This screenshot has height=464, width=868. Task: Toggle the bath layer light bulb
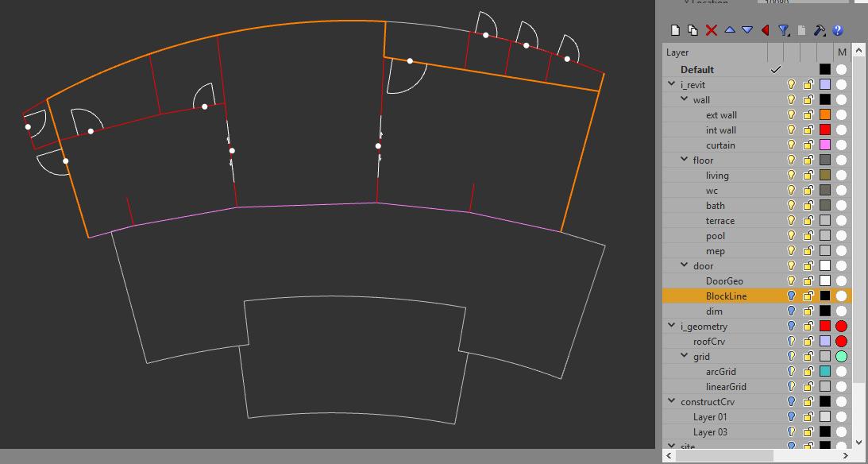pyautogui.click(x=792, y=206)
